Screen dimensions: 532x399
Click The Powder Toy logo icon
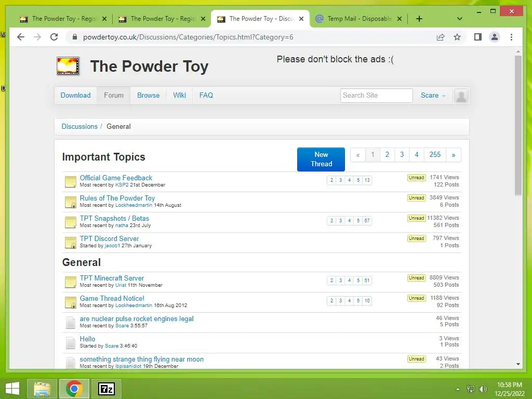pos(68,66)
